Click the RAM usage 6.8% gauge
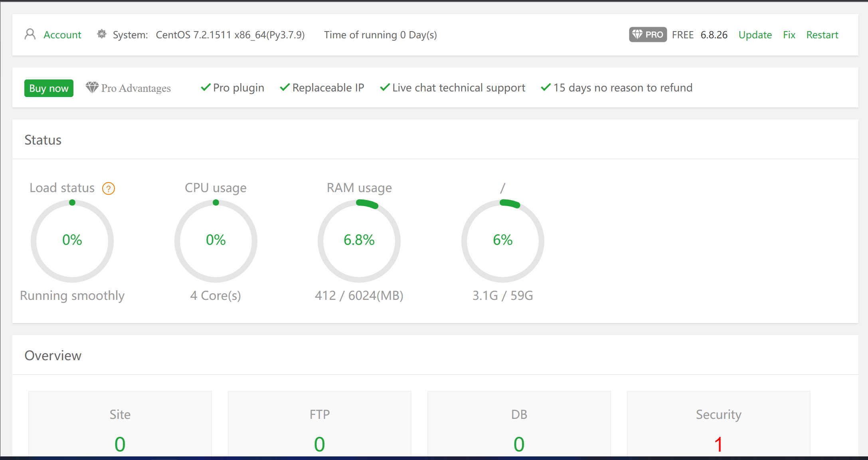 (x=359, y=241)
